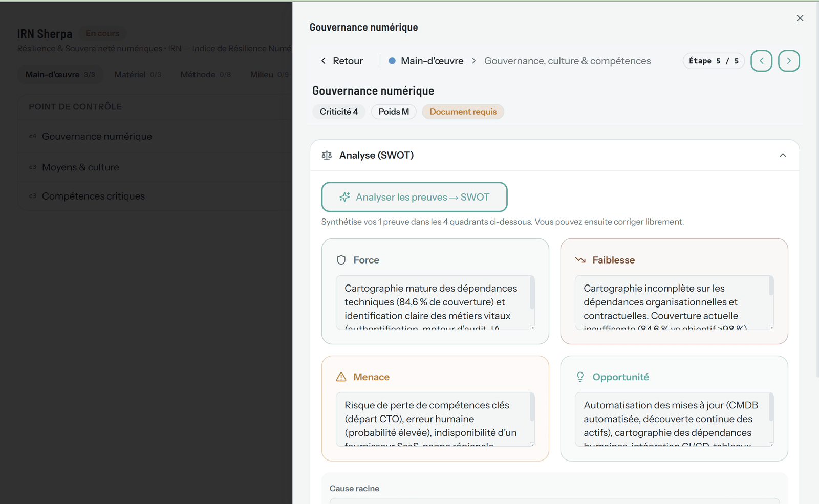
Task: Open the Main-d'œuvre breadcrumb
Action: pyautogui.click(x=432, y=61)
